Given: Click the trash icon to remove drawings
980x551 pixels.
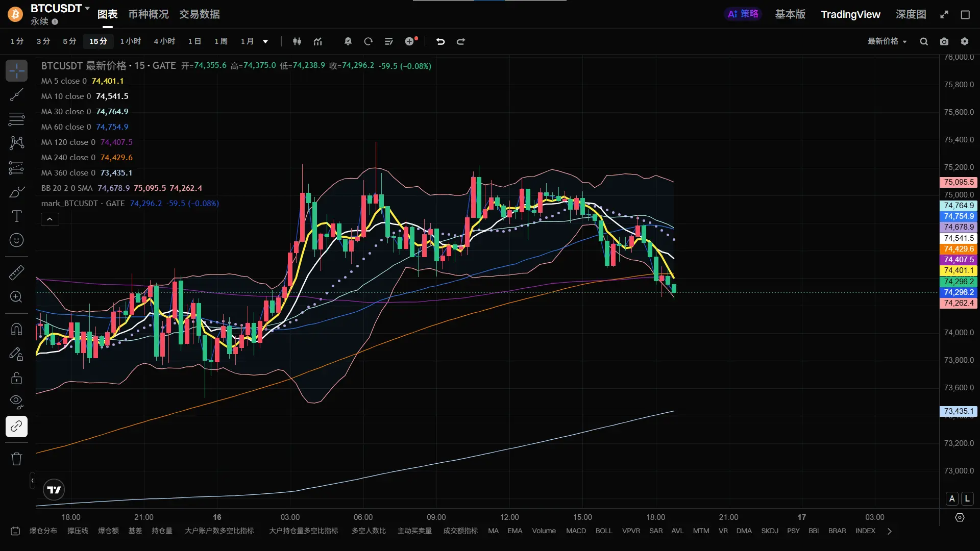Looking at the screenshot, I should pos(16,459).
